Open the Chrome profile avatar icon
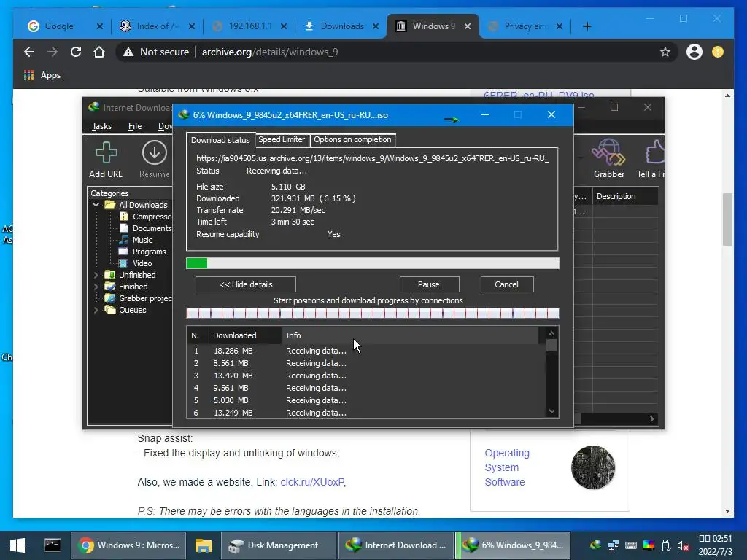Screen dimensions: 747x560 [x=694, y=52]
